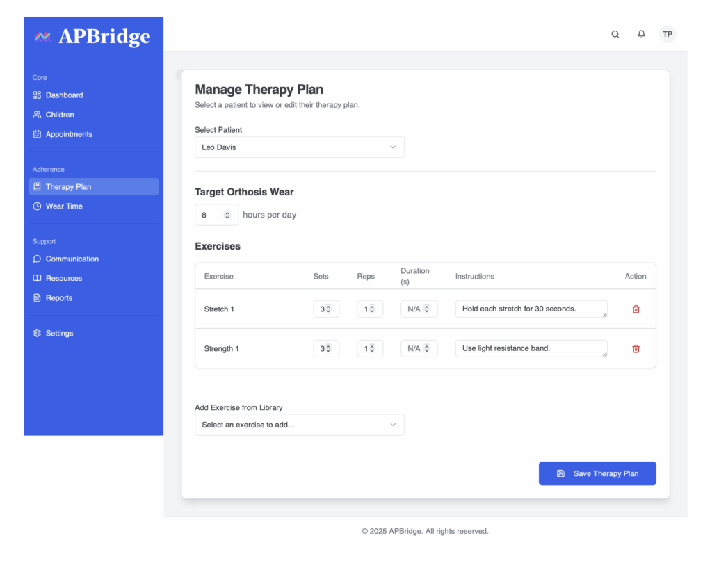Adjust Duration stepper for Strength 1

click(426, 348)
